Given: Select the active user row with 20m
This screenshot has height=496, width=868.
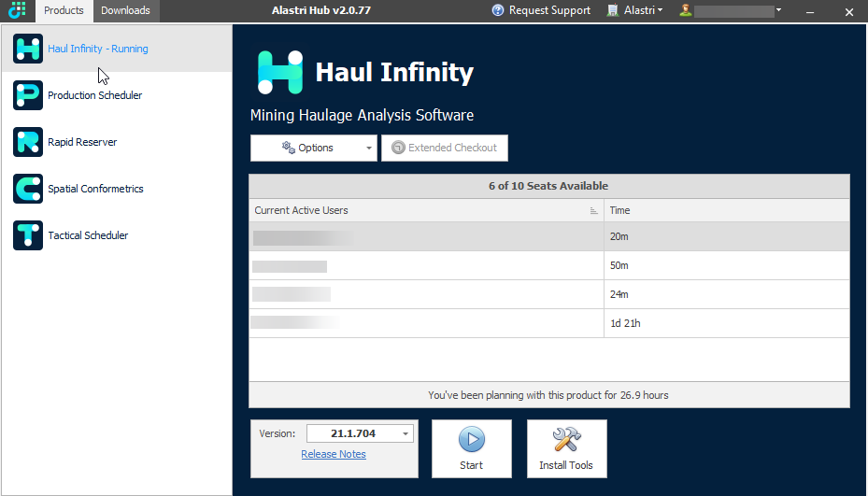Looking at the screenshot, I should pos(549,236).
